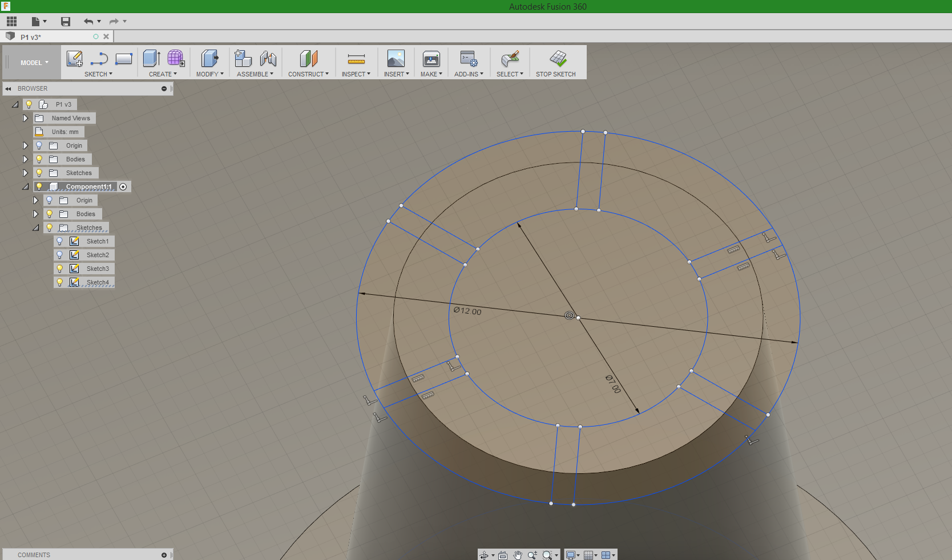The height and width of the screenshot is (560, 952).
Task: Redo the last action
Action: (x=114, y=22)
